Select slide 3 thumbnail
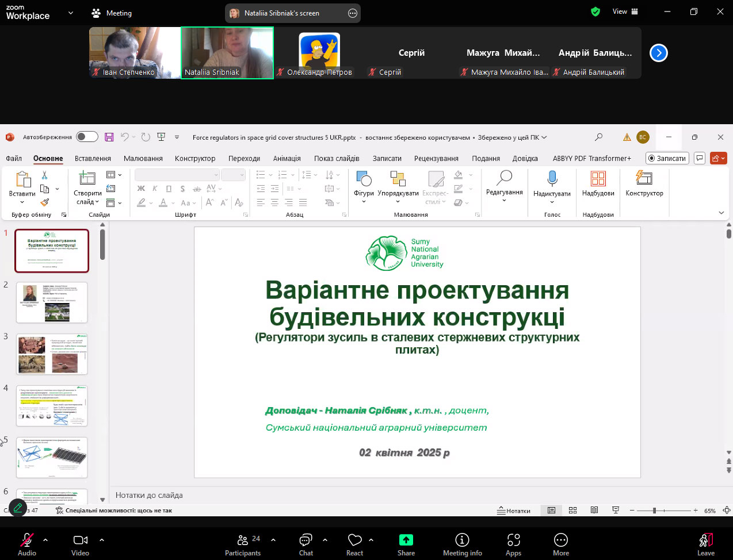This screenshot has width=733, height=560. coord(52,354)
